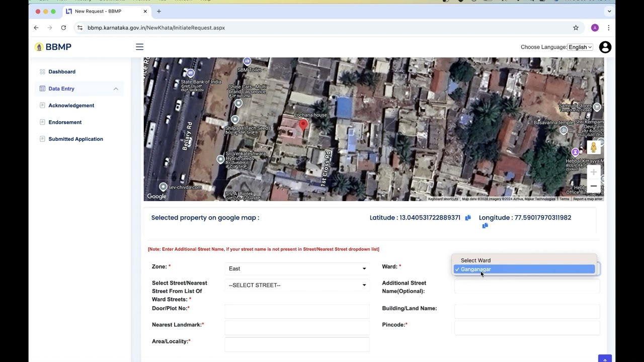Zoom out on the map

pyautogui.click(x=594, y=186)
